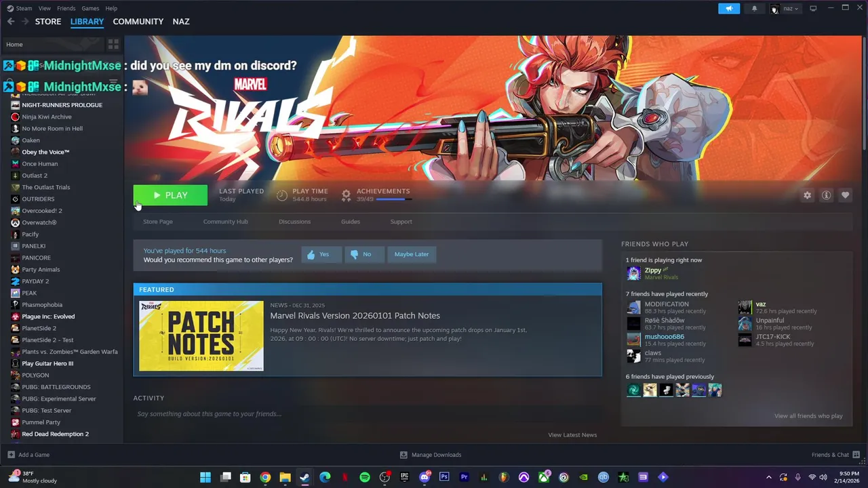This screenshot has width=868, height=488.
Task: Open Discord from the taskbar
Action: coord(425,477)
